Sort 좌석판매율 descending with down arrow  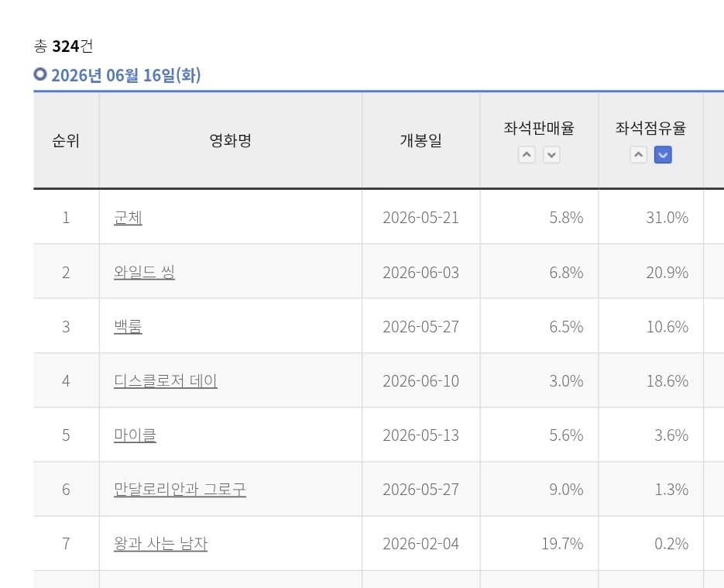click(551, 155)
